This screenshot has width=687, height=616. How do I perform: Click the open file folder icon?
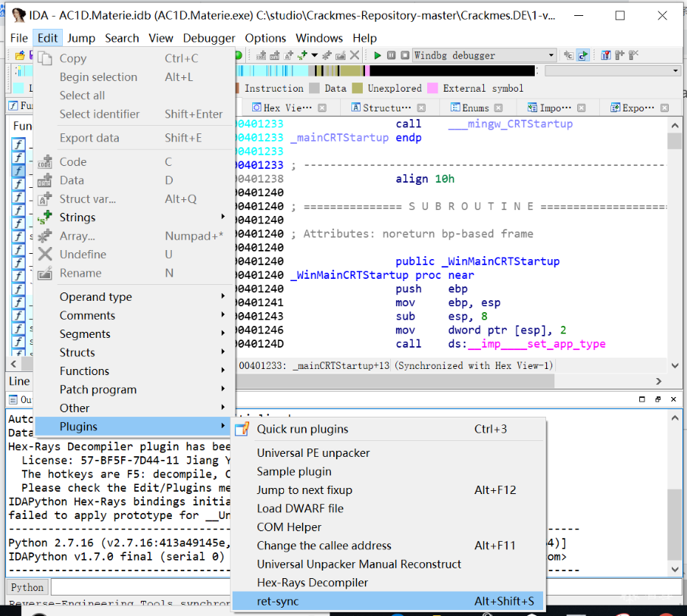[x=20, y=55]
